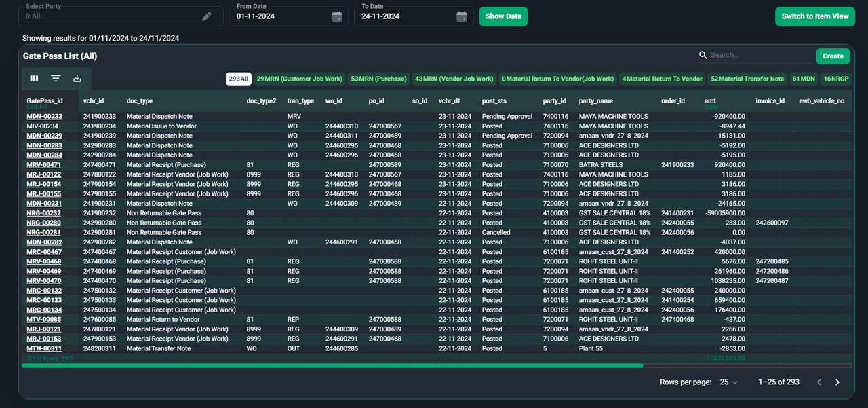Click the horizontal table scrollbar
Screen dimensions: 868x408
tap(332, 365)
